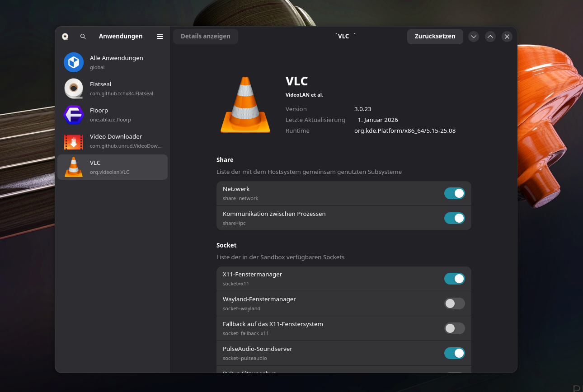Click the developer name VideoLAN et al.
Image resolution: width=583 pixels, height=392 pixels.
point(304,95)
